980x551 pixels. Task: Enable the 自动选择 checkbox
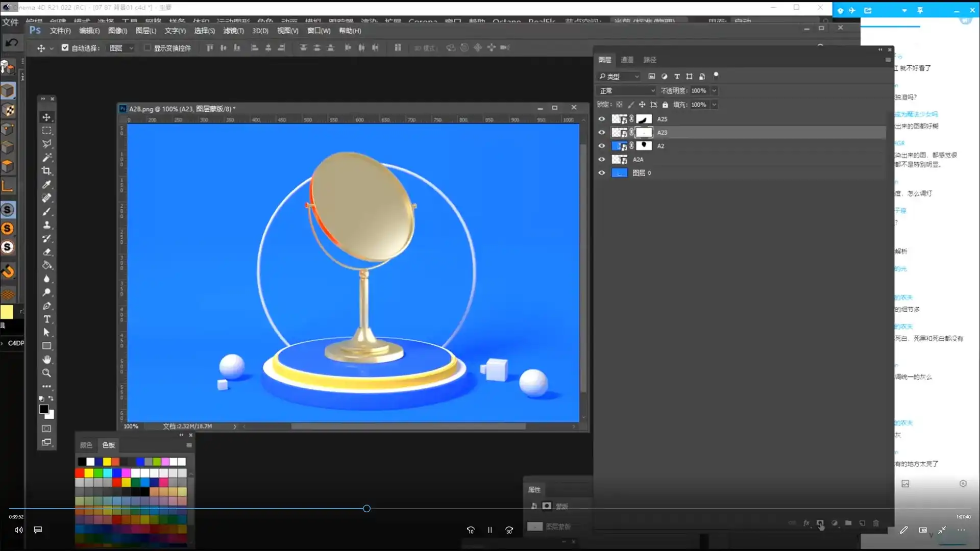[x=65, y=47]
